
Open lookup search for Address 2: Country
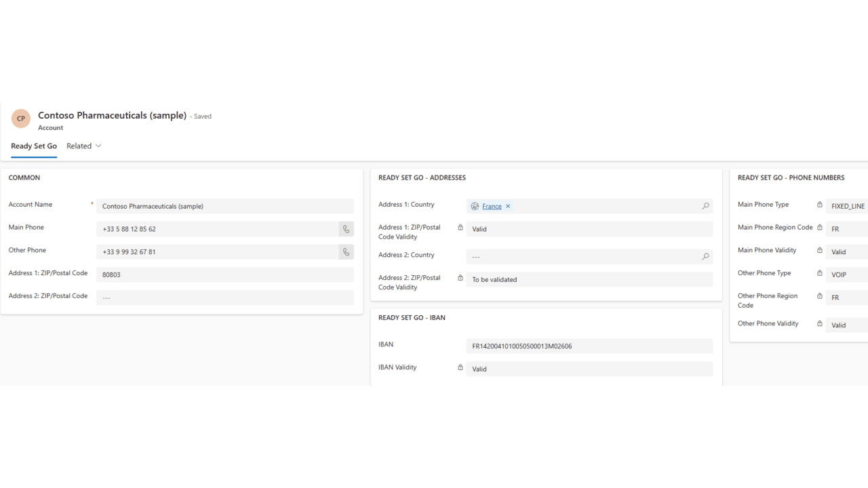tap(705, 257)
